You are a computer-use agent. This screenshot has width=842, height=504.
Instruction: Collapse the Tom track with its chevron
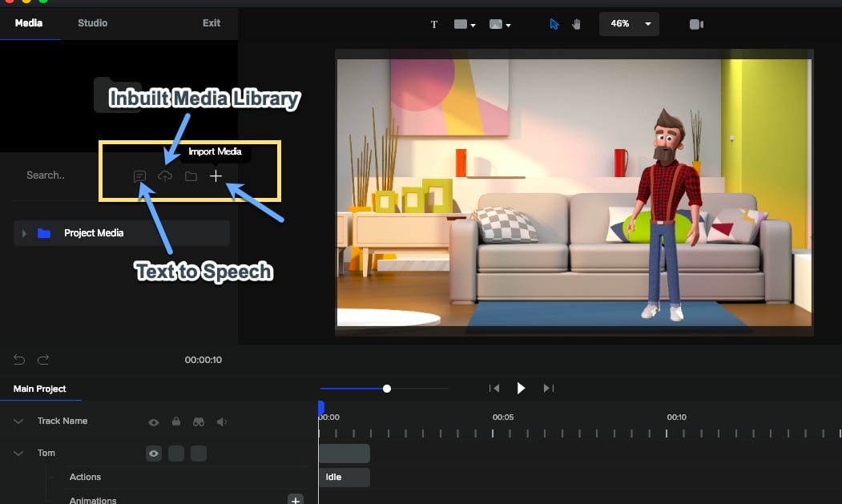point(18,453)
